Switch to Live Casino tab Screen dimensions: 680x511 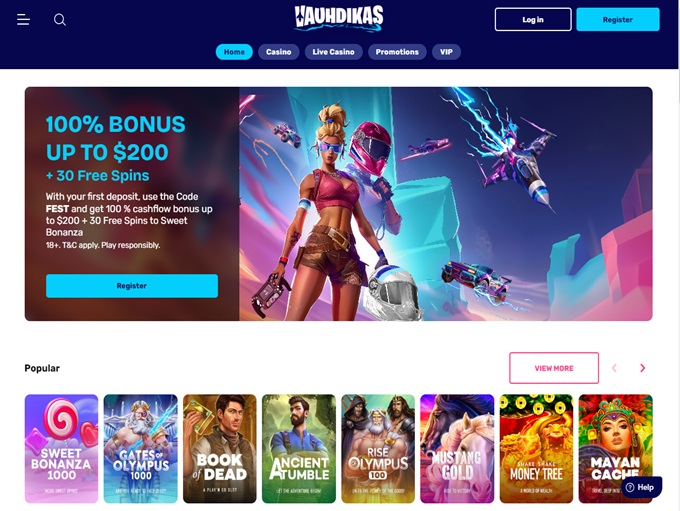tap(333, 52)
